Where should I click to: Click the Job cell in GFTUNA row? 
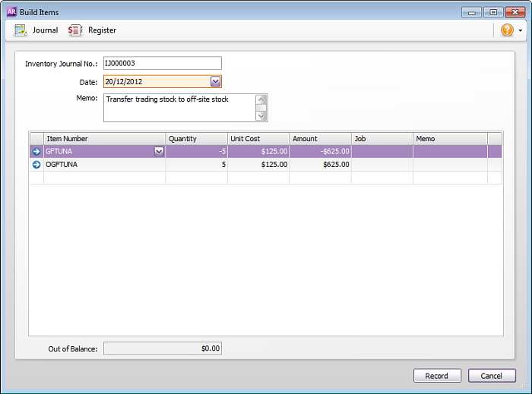point(382,152)
